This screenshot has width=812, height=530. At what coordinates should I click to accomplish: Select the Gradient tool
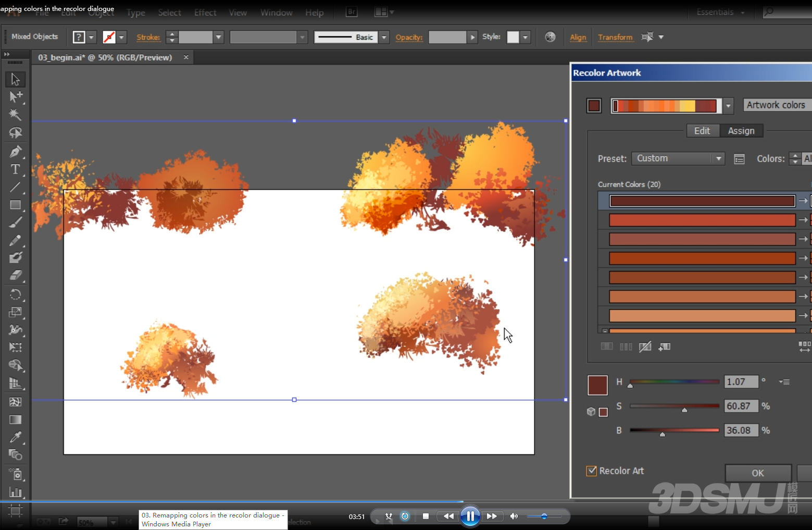pyautogui.click(x=15, y=420)
